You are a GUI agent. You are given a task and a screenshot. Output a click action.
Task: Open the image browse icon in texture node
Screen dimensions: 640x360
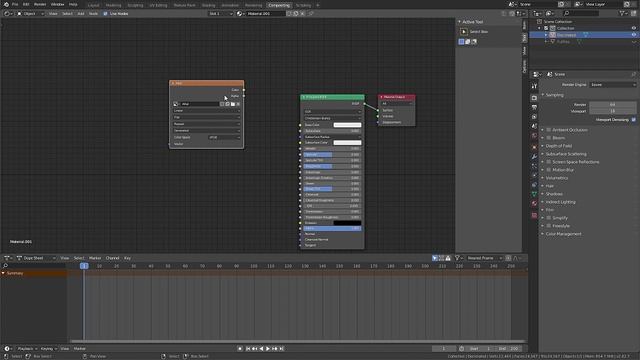176,104
